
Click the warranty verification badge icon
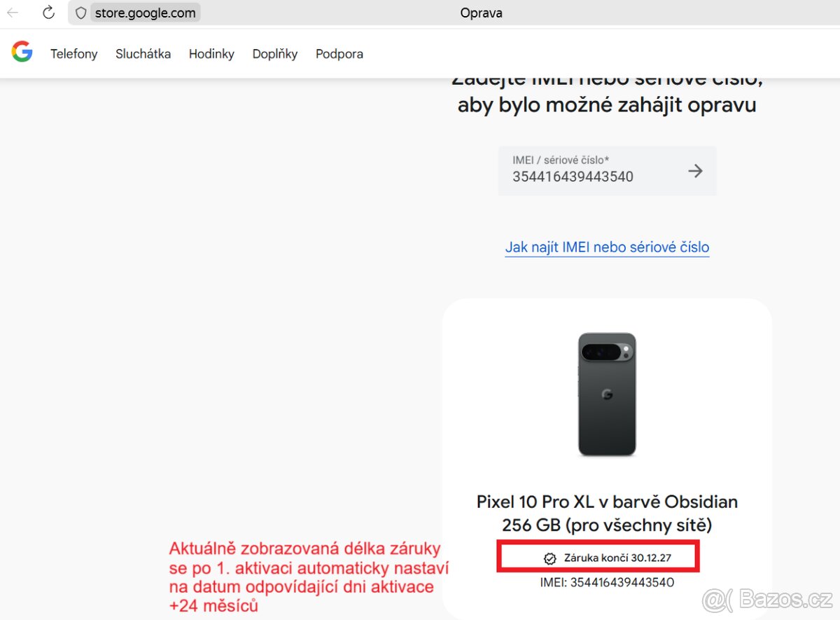pos(549,558)
